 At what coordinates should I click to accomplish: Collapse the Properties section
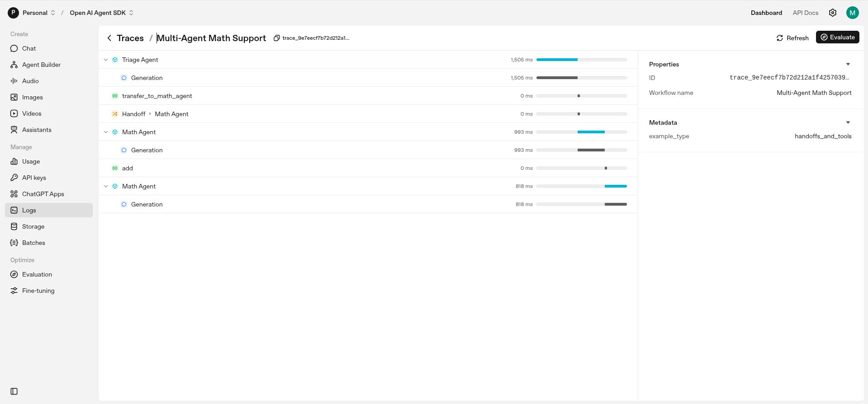[848, 64]
